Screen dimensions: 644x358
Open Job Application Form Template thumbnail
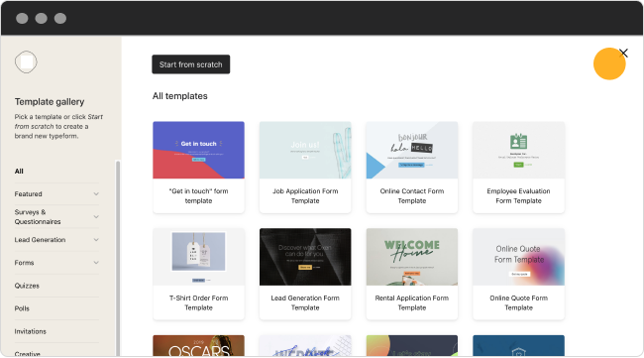[x=305, y=150]
